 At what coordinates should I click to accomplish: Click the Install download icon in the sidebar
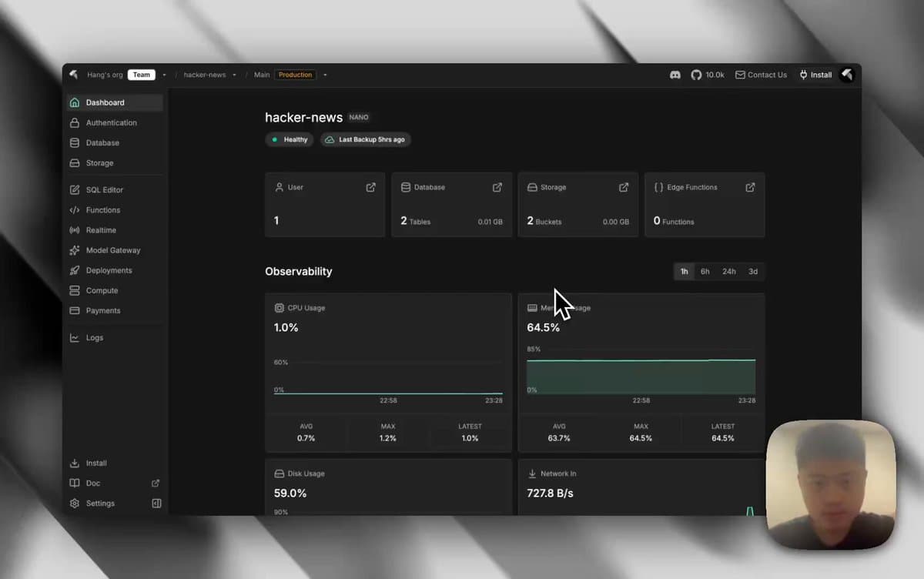click(x=75, y=463)
